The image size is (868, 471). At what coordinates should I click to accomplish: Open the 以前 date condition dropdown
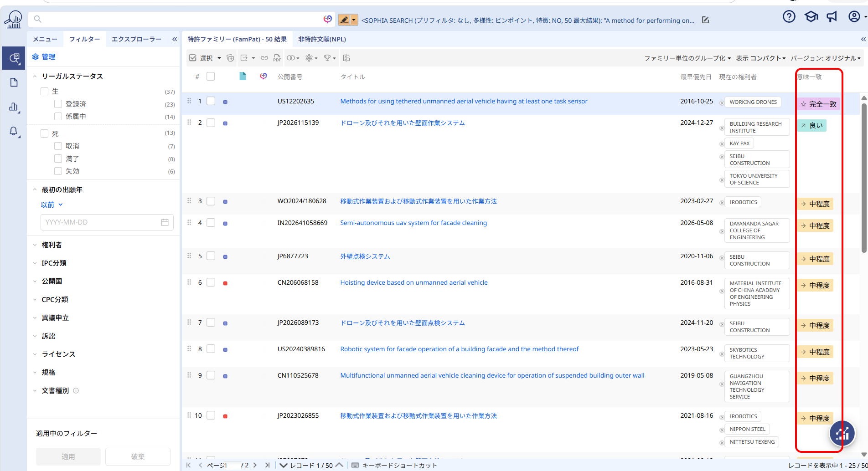coord(52,205)
